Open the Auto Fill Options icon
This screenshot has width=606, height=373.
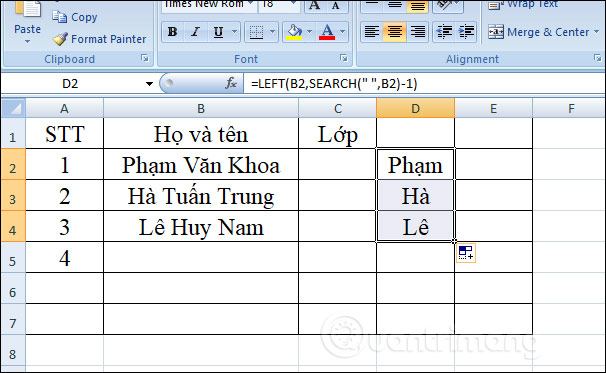pos(466,253)
